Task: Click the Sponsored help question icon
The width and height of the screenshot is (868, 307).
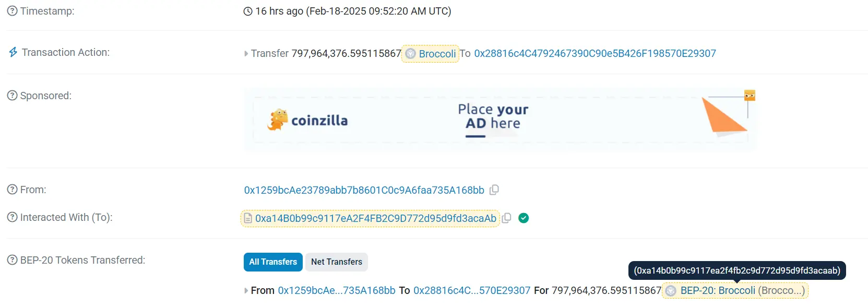Action: 12,96
